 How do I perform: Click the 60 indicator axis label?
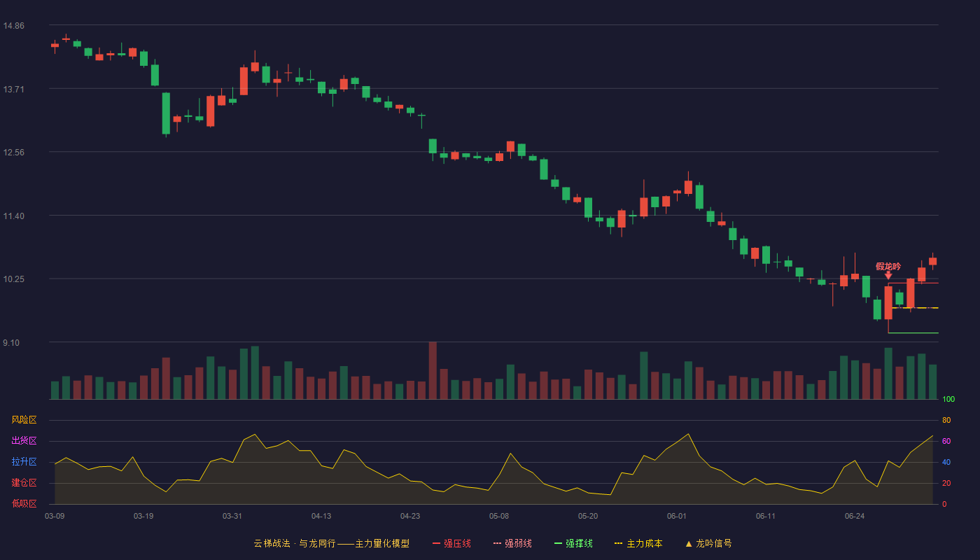click(946, 442)
